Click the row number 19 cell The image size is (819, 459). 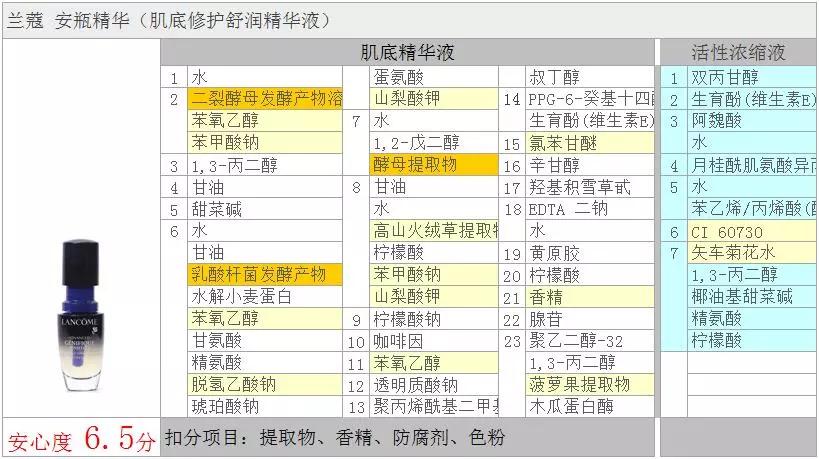(512, 254)
